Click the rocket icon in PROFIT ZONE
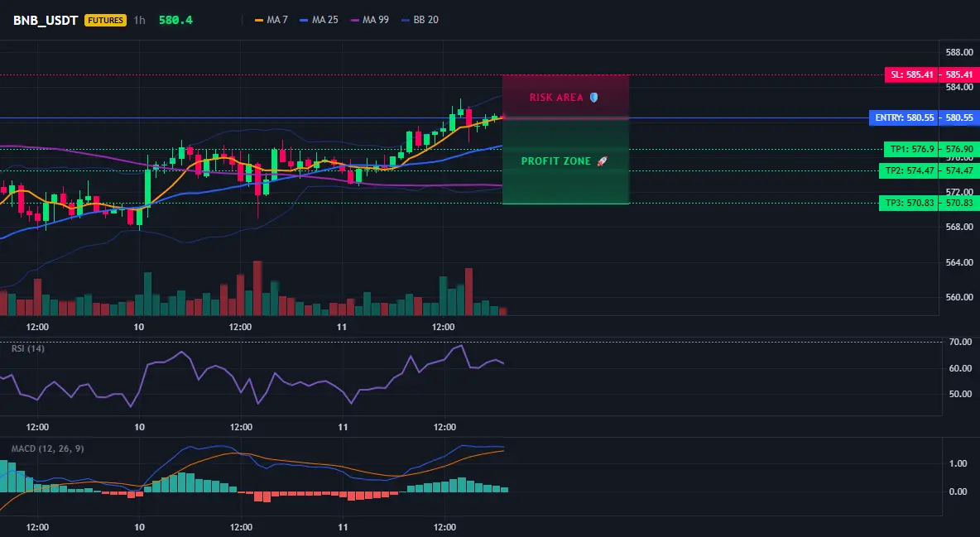The height and width of the screenshot is (537, 980). [x=602, y=161]
